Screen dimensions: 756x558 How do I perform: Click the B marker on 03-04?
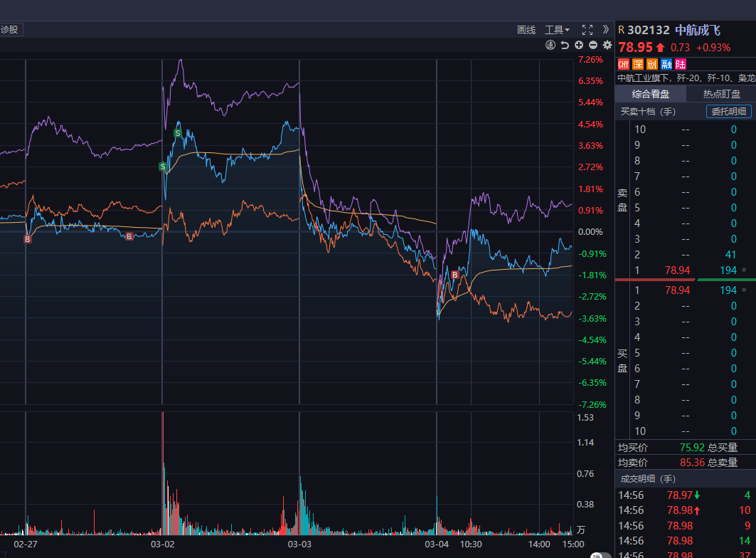pos(454,275)
